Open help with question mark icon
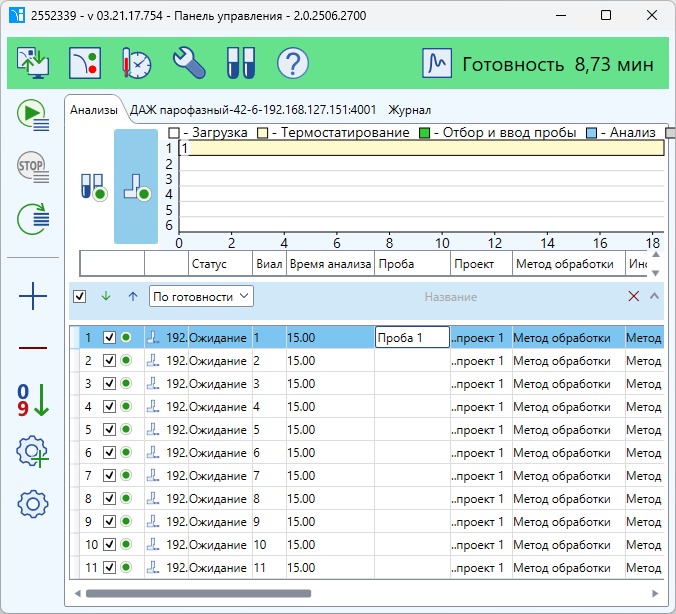The width and height of the screenshot is (676, 614). point(292,64)
